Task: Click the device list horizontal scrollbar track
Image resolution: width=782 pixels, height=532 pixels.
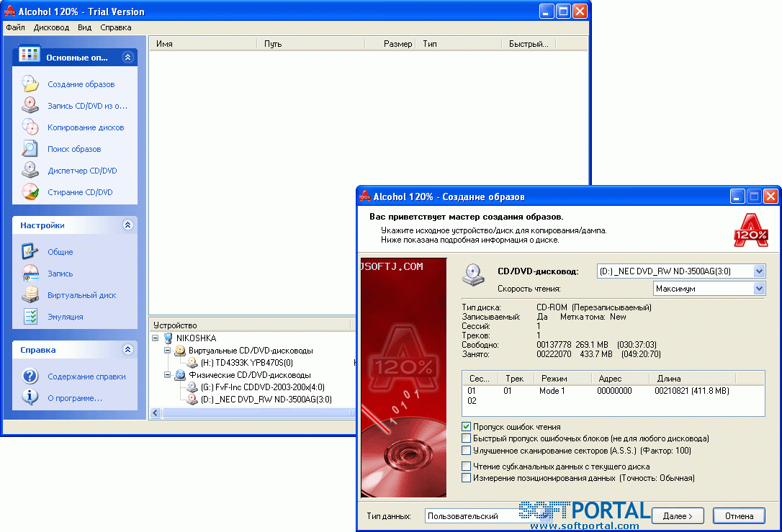Action: pyautogui.click(x=259, y=412)
